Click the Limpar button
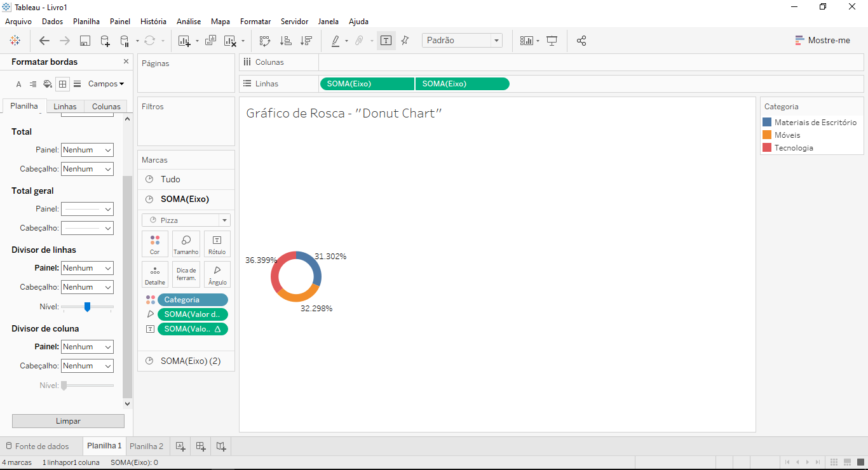Viewport: 868px width, 470px height. coord(68,420)
